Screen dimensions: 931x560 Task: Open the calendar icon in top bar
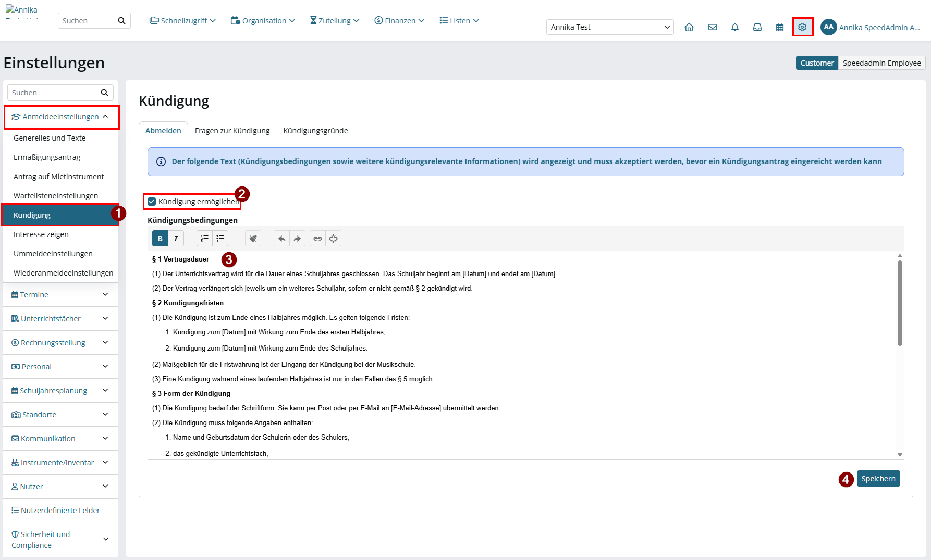pos(780,27)
